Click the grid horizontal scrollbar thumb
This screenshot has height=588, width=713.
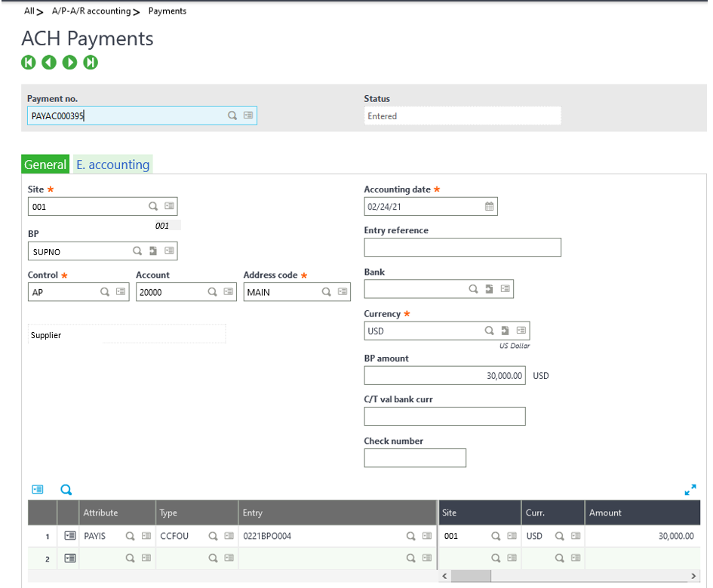click(x=472, y=576)
